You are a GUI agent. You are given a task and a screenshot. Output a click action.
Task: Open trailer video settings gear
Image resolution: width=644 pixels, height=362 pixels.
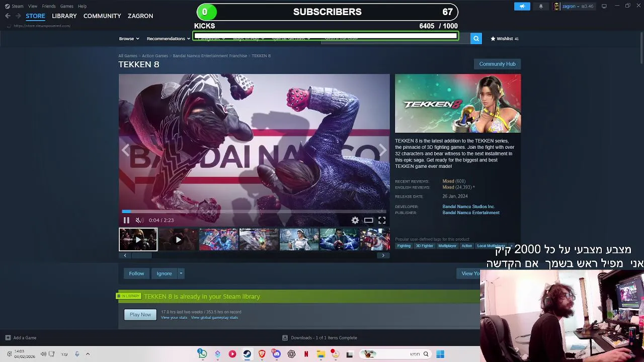point(355,220)
